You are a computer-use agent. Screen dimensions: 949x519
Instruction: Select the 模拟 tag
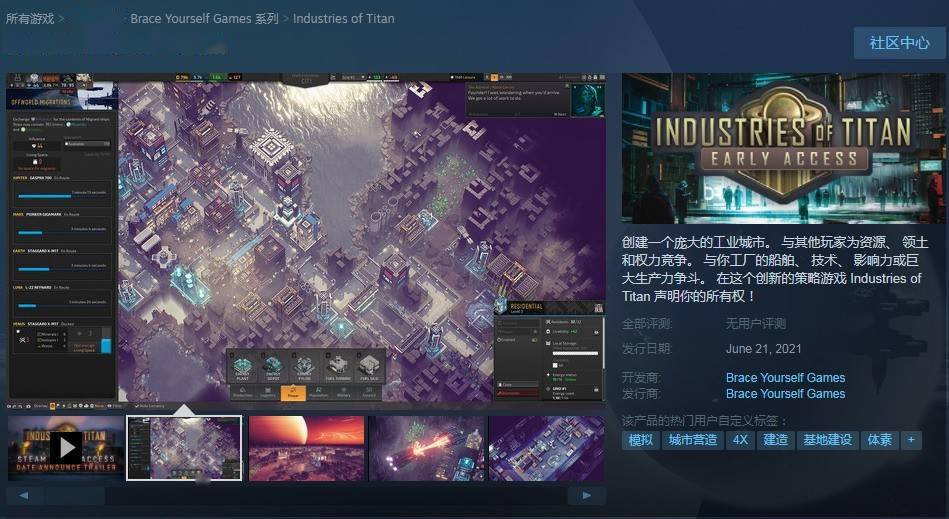pos(640,440)
